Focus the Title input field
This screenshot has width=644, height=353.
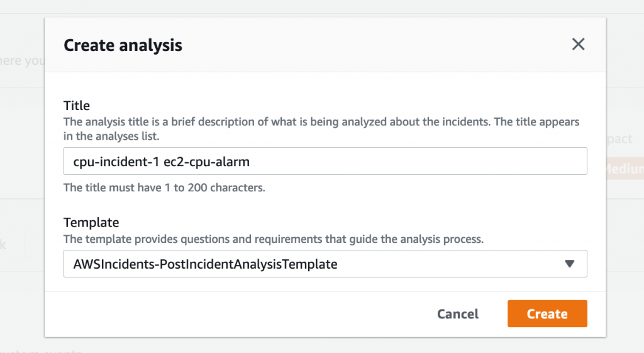click(x=409, y=161)
